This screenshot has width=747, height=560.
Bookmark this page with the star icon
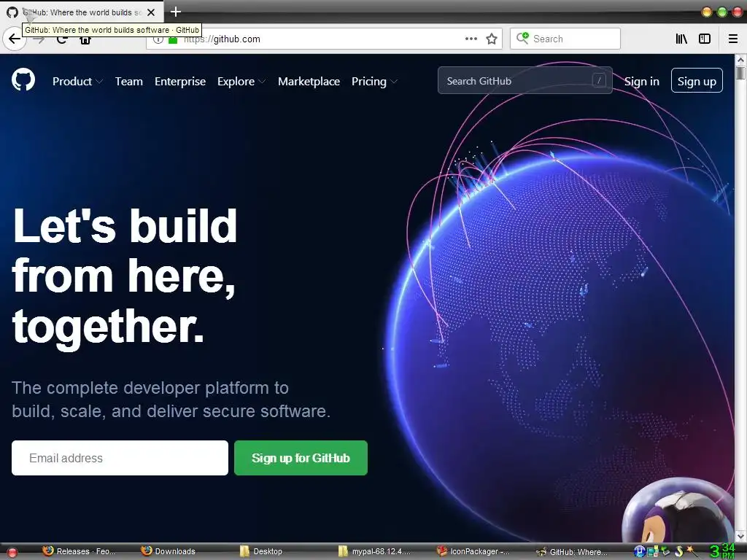pos(492,39)
